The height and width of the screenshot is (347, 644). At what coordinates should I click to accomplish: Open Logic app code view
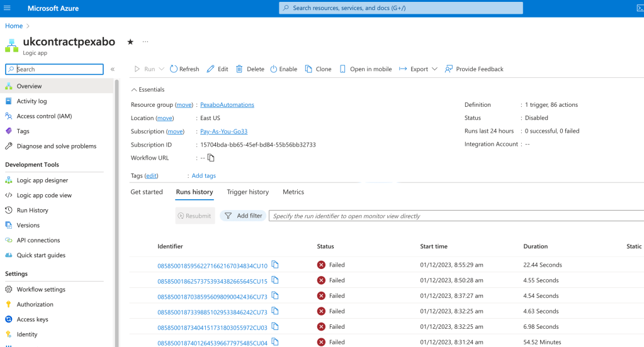click(x=44, y=196)
